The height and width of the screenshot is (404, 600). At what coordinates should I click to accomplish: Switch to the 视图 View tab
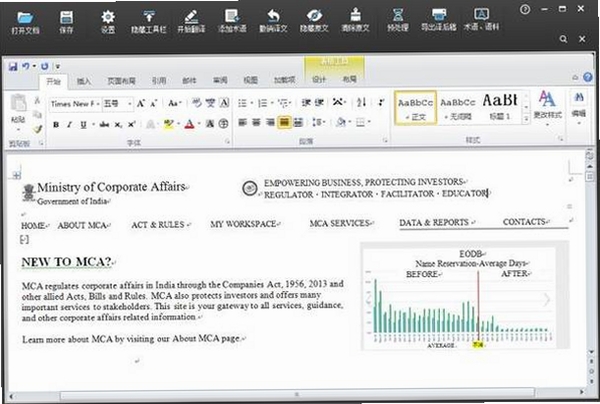point(250,80)
